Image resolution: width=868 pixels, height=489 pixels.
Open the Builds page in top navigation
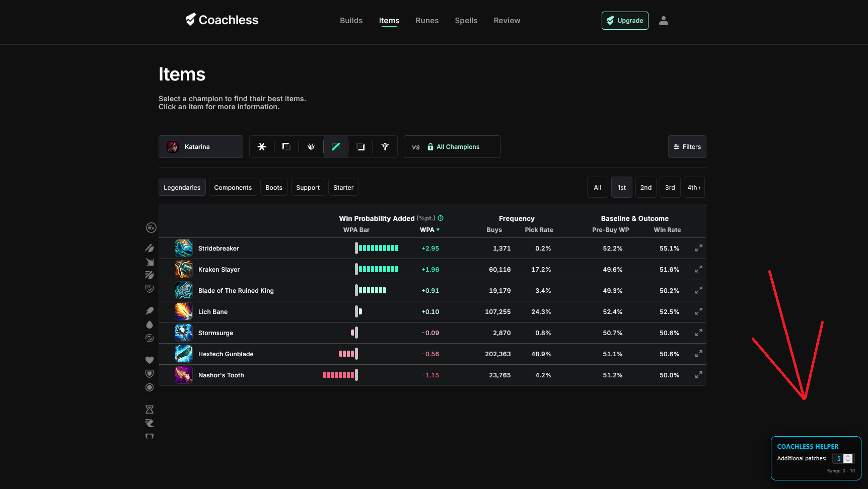pos(351,21)
